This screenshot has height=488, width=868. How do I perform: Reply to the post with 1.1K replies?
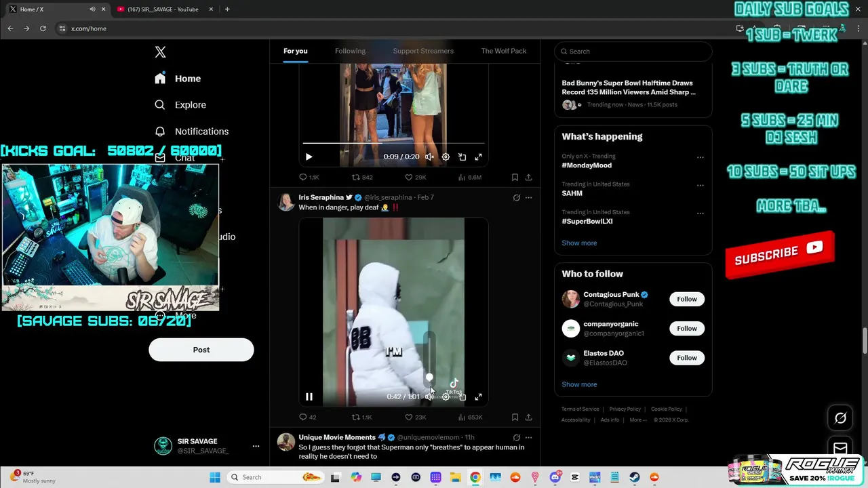point(309,177)
